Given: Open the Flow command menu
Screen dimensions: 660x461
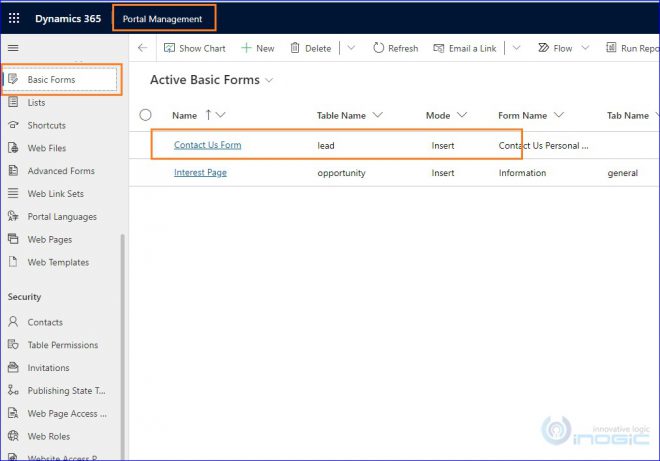Looking at the screenshot, I should (555, 48).
